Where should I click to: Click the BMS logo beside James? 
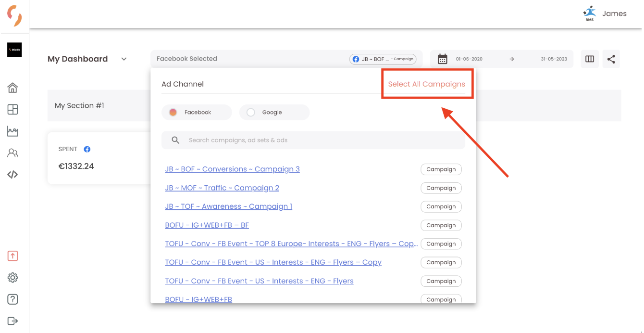tap(590, 14)
